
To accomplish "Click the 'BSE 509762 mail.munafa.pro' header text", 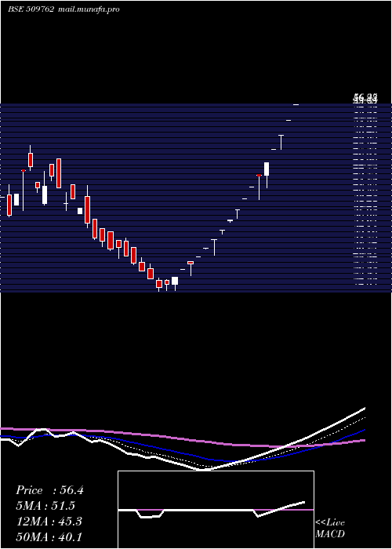I will click(64, 9).
